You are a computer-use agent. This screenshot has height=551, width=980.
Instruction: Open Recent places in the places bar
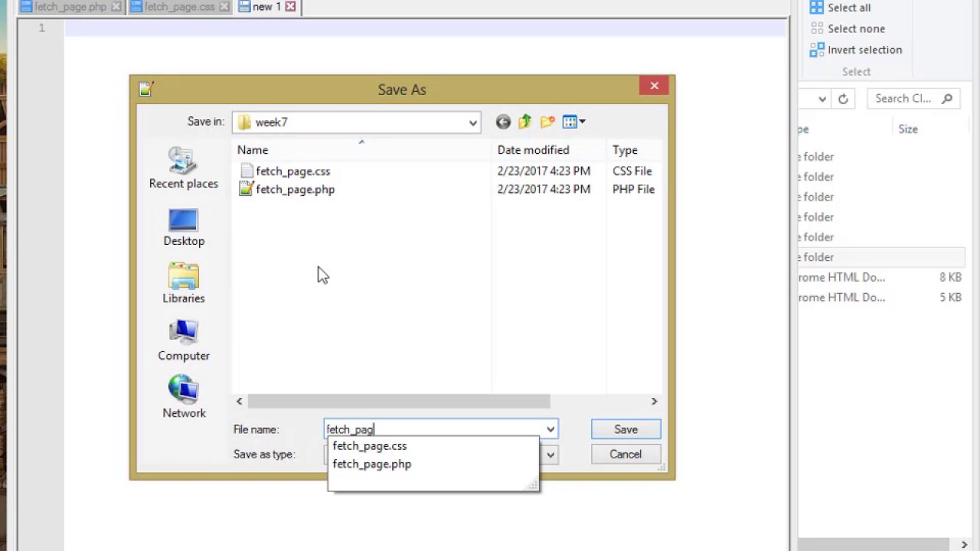[x=184, y=168]
